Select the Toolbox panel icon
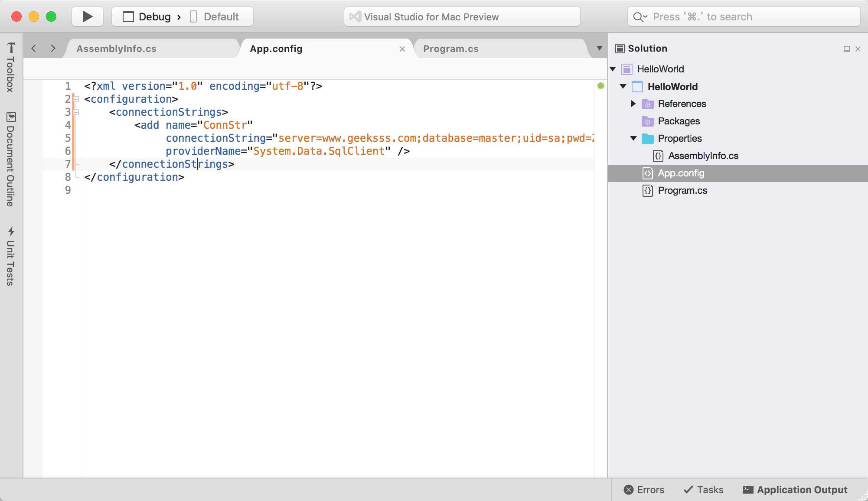The height and width of the screenshot is (501, 868). coord(11,47)
